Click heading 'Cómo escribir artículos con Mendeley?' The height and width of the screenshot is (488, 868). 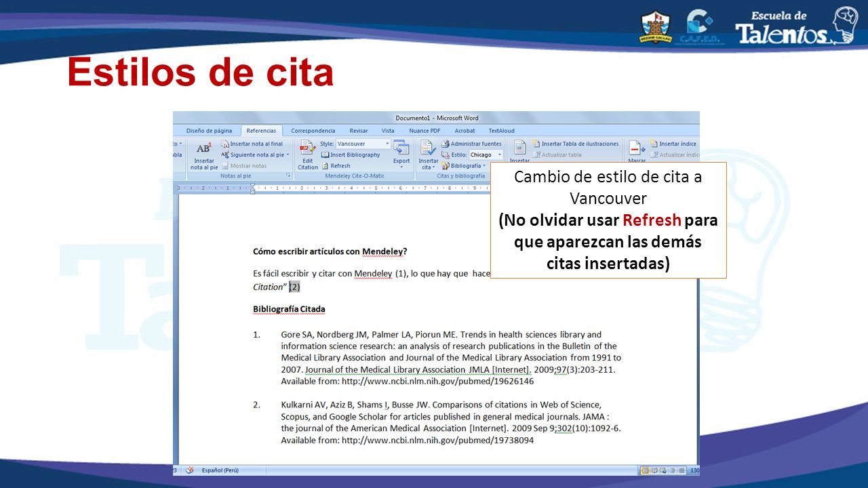[x=330, y=251]
